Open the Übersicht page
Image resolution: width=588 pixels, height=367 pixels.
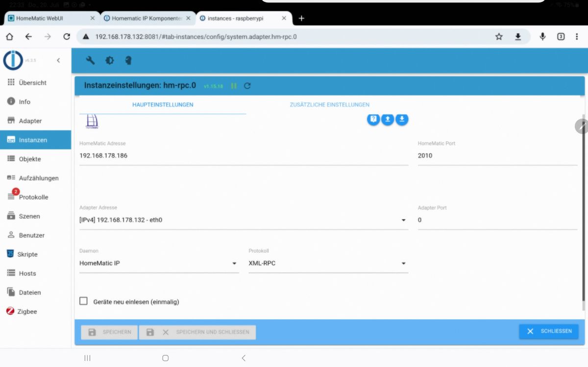click(35, 83)
